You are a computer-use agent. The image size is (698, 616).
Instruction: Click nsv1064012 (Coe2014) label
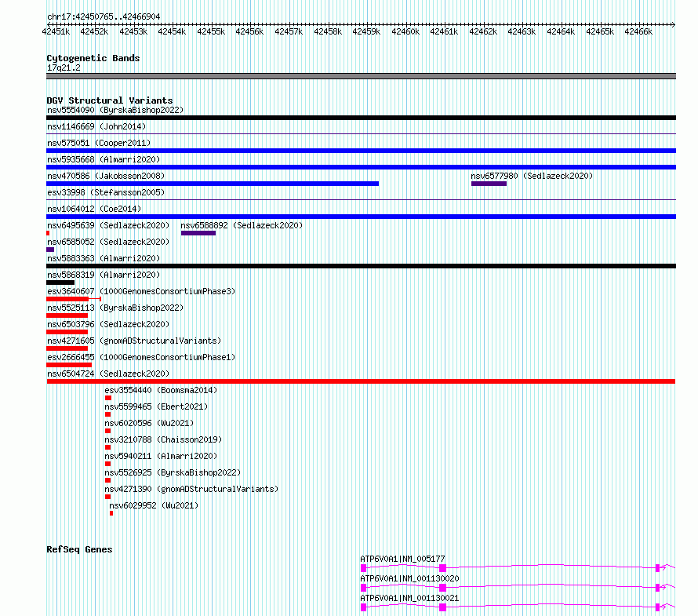[94, 209]
